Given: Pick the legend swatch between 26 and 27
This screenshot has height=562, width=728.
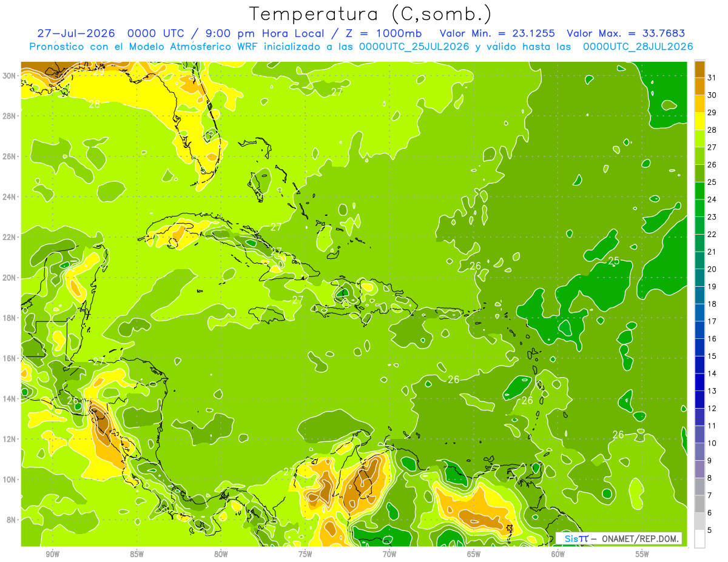Looking at the screenshot, I should [x=699, y=156].
